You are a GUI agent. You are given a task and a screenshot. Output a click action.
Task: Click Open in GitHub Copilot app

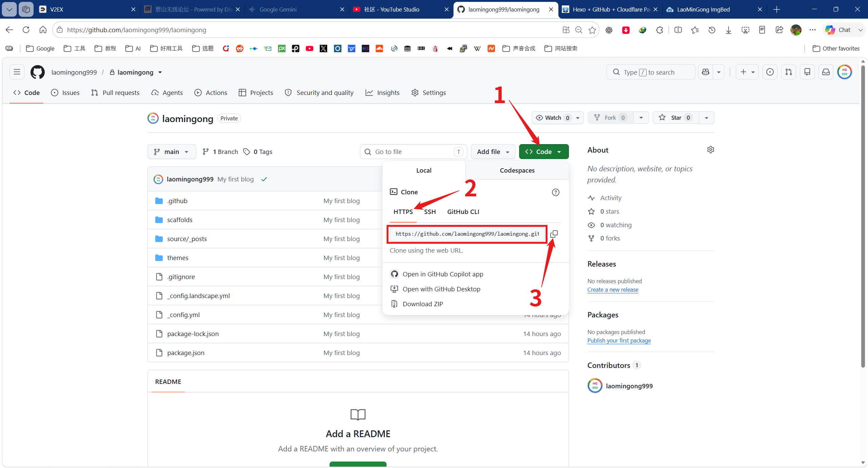click(x=442, y=274)
